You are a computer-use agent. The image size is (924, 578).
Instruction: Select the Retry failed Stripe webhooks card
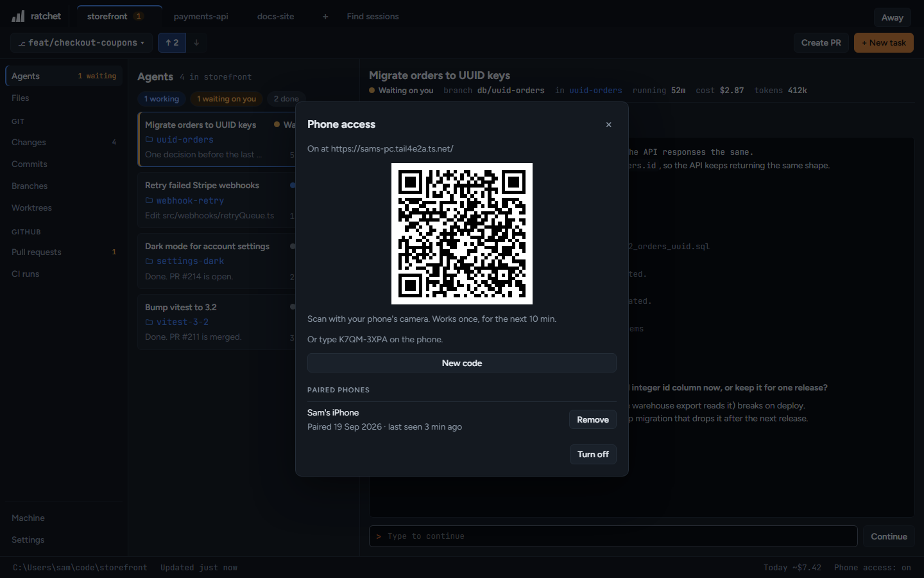coord(217,200)
